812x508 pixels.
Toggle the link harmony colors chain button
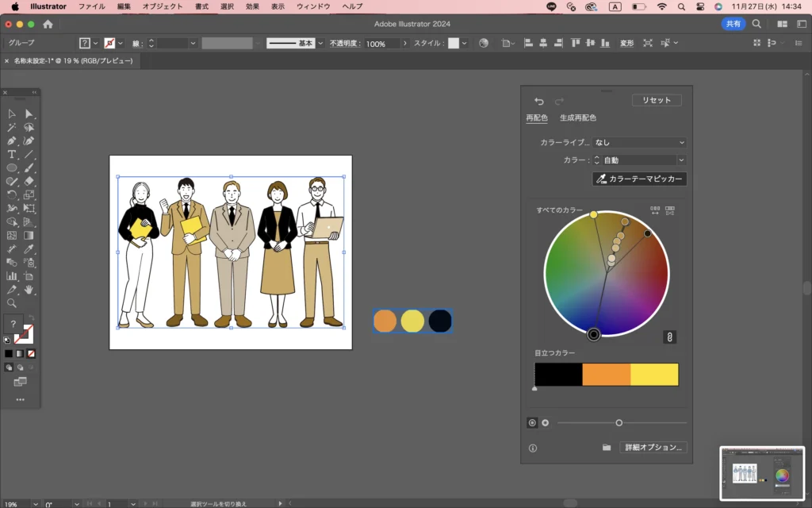point(669,337)
